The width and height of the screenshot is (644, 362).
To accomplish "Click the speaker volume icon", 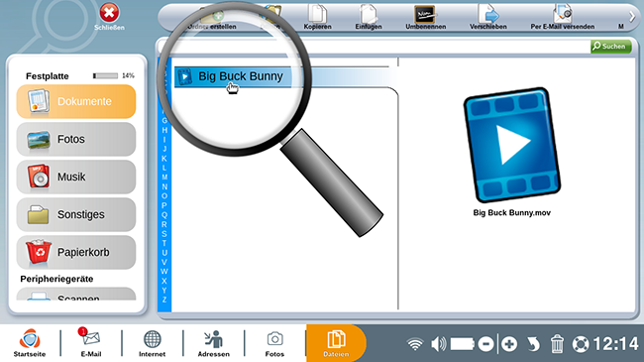I will tap(438, 344).
